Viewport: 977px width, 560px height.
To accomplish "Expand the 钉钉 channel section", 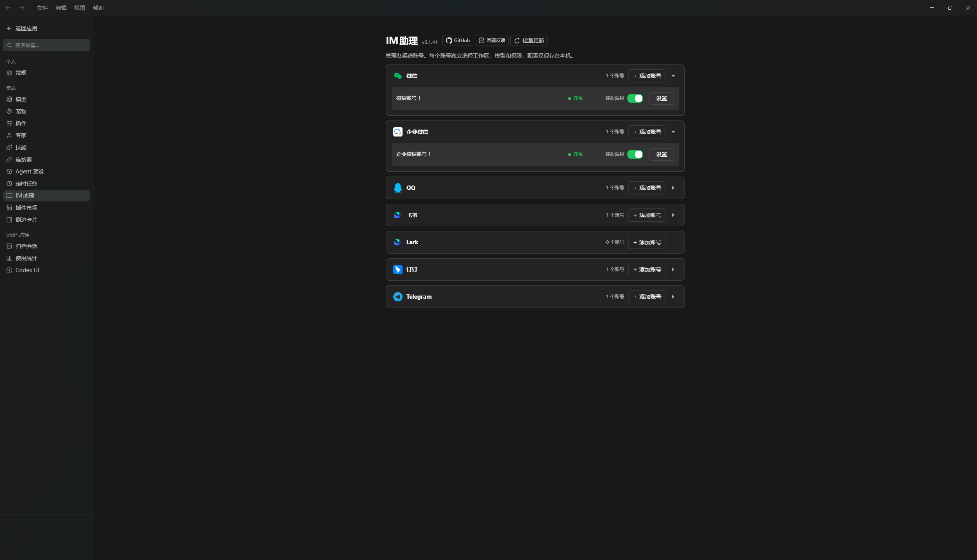I will (x=673, y=269).
